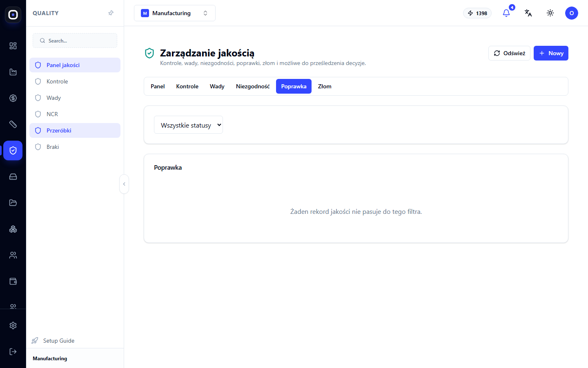Click the Nowy button to create record
Image resolution: width=588 pixels, height=368 pixels.
click(x=551, y=53)
